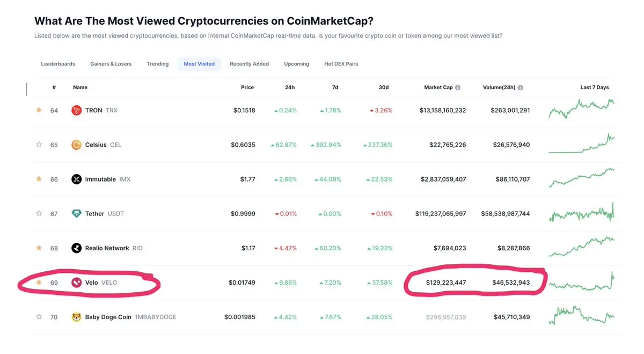Click the TRON coin logo icon

point(77,110)
